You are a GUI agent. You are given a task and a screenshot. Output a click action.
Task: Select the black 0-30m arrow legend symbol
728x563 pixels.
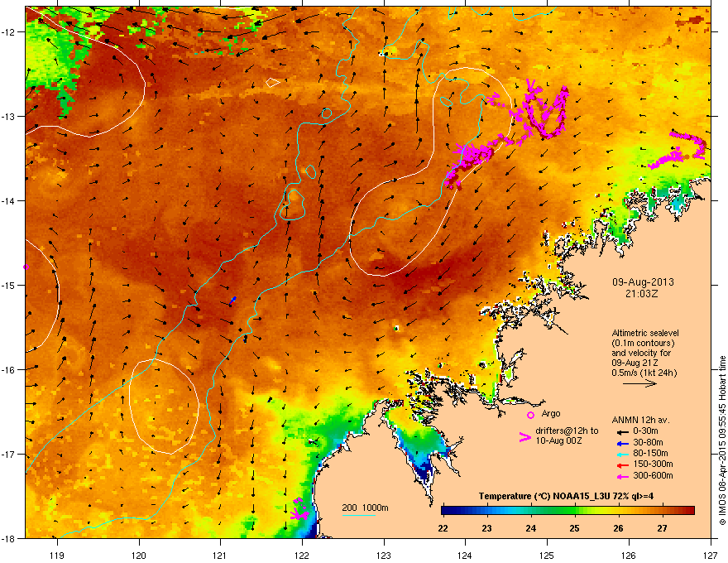coord(622,432)
